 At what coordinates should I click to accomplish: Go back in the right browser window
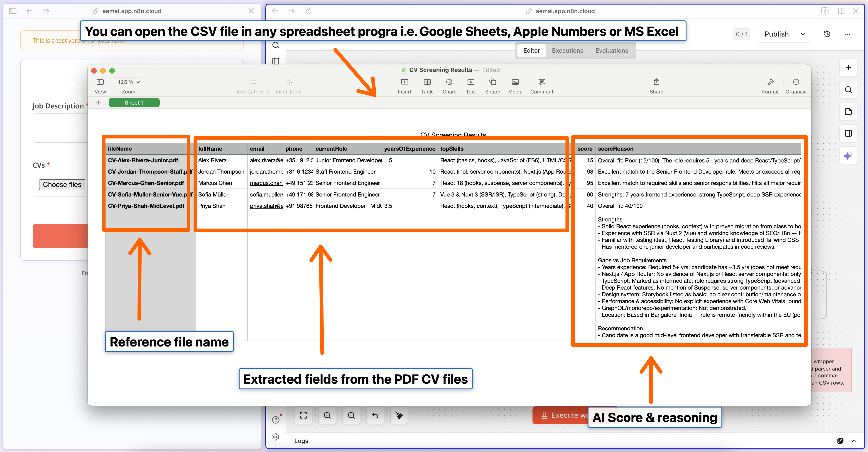(x=275, y=11)
